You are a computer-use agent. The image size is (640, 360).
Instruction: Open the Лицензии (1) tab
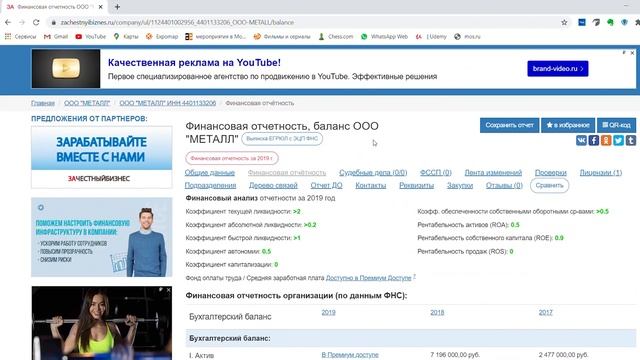click(601, 173)
